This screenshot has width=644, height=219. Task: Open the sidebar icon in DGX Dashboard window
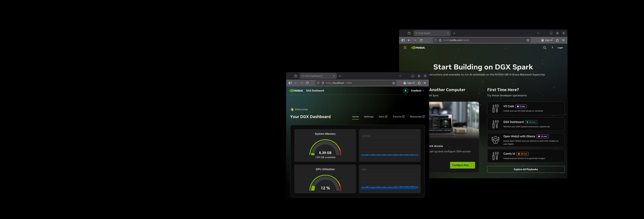(x=290, y=83)
